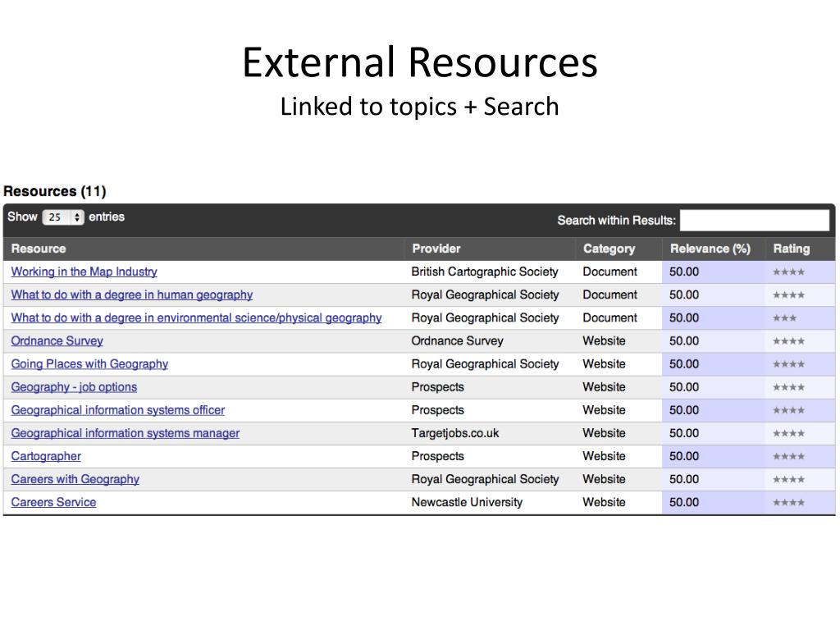
Task: Select Royal Geographical Society in Careers with Geography row
Action: (x=485, y=479)
